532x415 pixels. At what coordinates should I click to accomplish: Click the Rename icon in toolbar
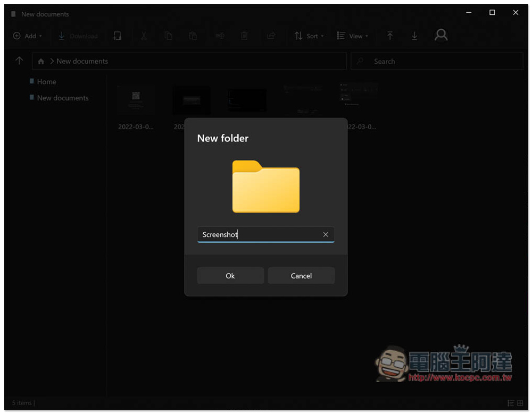click(220, 36)
